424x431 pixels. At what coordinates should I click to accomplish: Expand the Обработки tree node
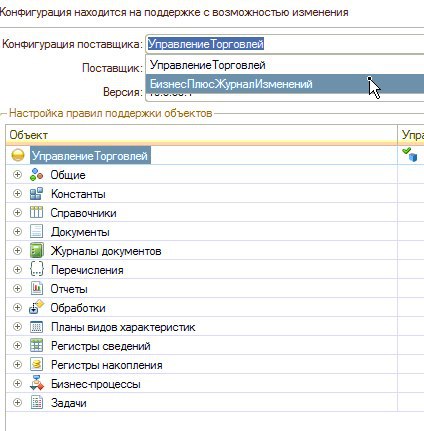(17, 307)
